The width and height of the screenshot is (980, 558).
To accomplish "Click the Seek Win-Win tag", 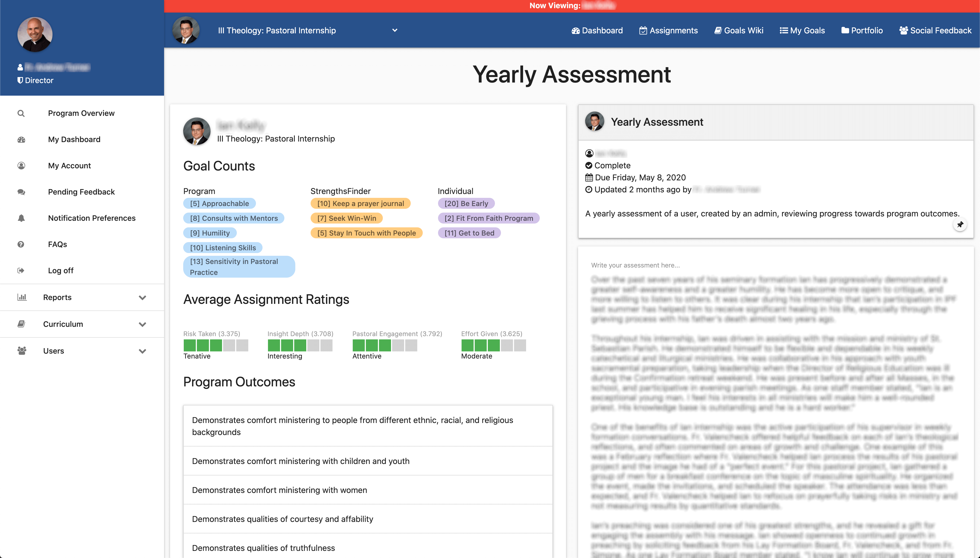I will point(347,218).
